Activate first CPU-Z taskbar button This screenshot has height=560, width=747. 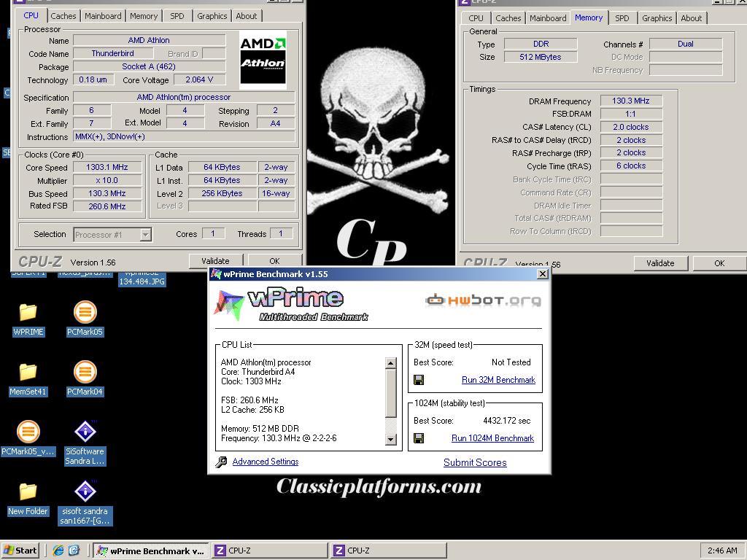(x=270, y=551)
